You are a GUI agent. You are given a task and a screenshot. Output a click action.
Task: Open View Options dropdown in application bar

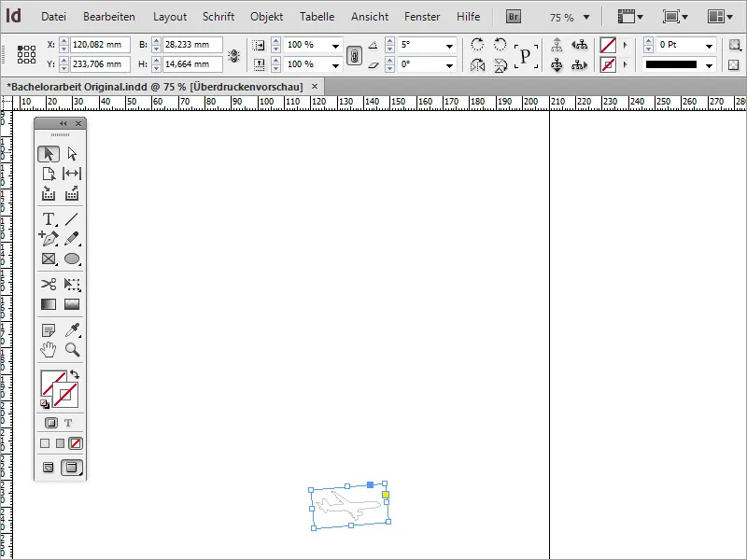click(630, 17)
